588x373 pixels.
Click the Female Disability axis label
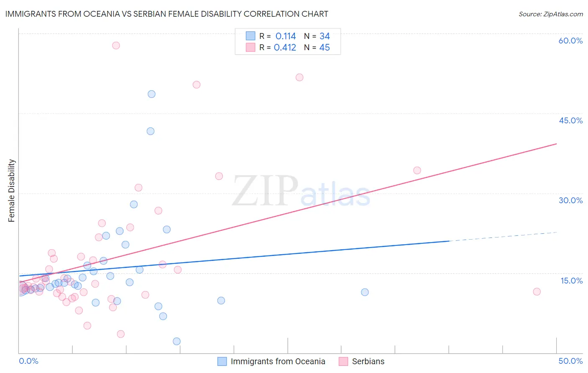[11, 191]
